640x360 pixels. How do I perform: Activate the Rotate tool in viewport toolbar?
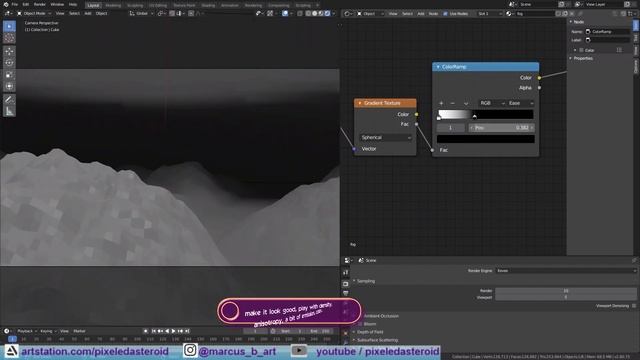click(x=9, y=63)
